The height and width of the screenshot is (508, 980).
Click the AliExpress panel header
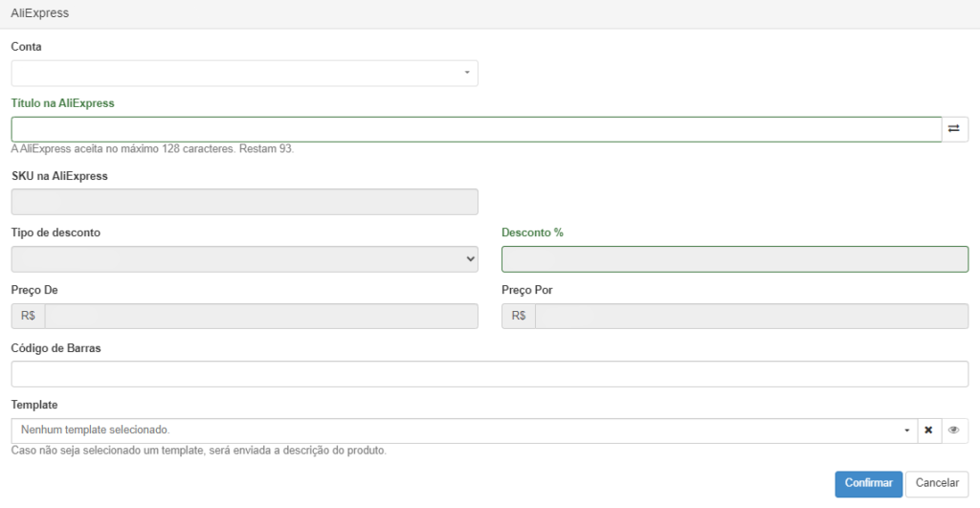(489, 13)
